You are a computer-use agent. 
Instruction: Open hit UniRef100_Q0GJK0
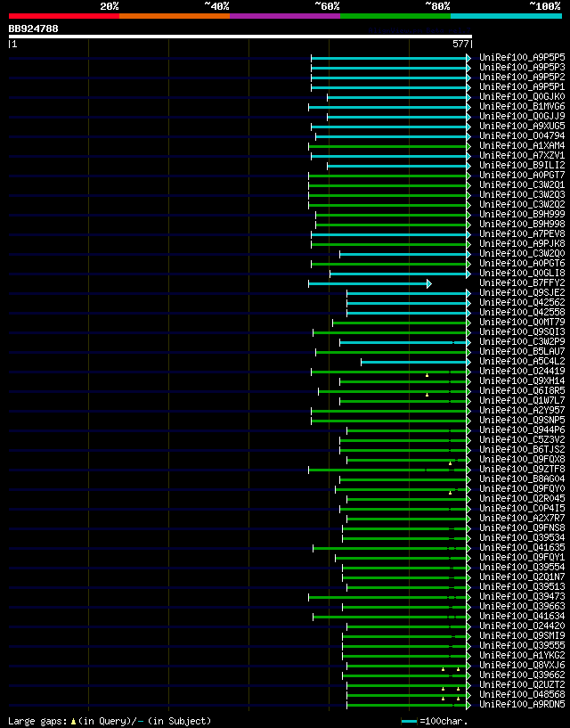pyautogui.click(x=522, y=96)
